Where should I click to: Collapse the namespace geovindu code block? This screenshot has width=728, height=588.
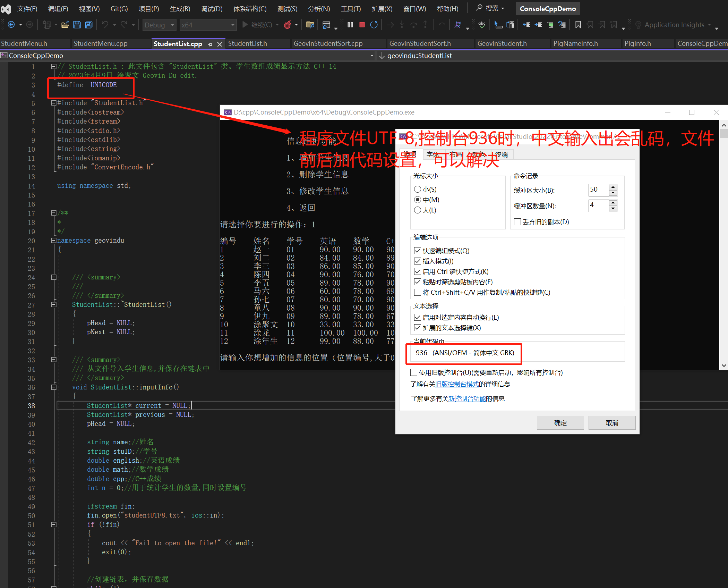54,240
